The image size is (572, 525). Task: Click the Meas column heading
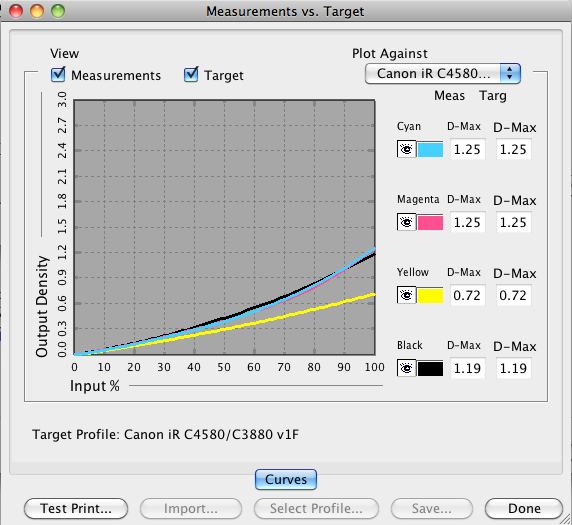(449, 96)
